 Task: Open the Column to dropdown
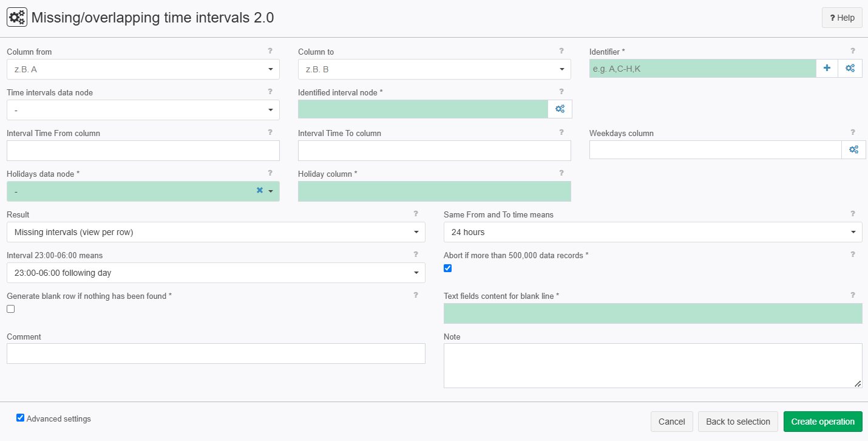[435, 69]
